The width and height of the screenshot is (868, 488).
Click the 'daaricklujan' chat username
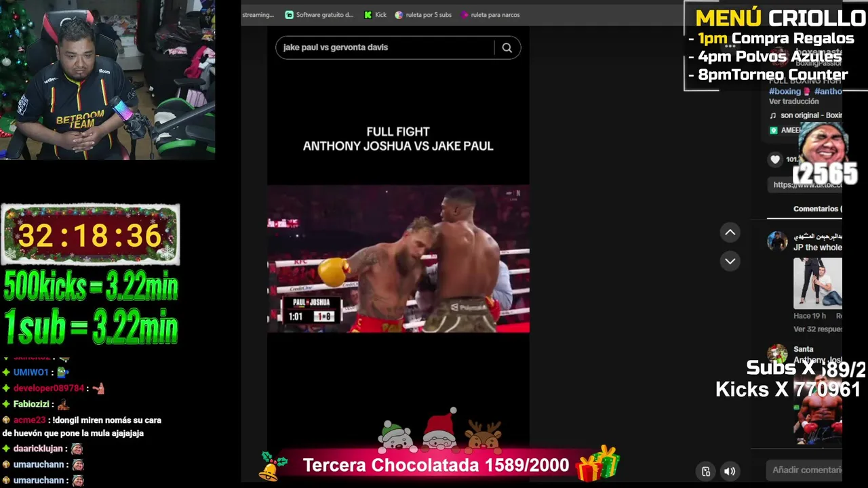point(39,449)
